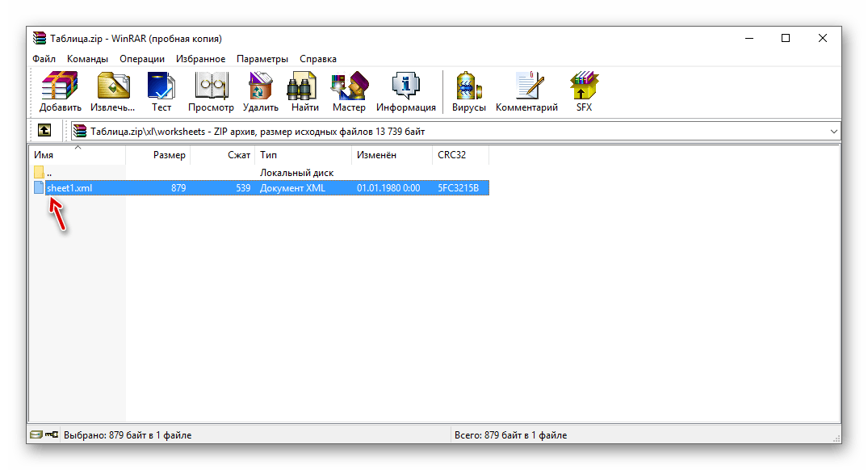Show archive Информация (Info) dialog
This screenshot has width=868, height=470.
[405, 91]
